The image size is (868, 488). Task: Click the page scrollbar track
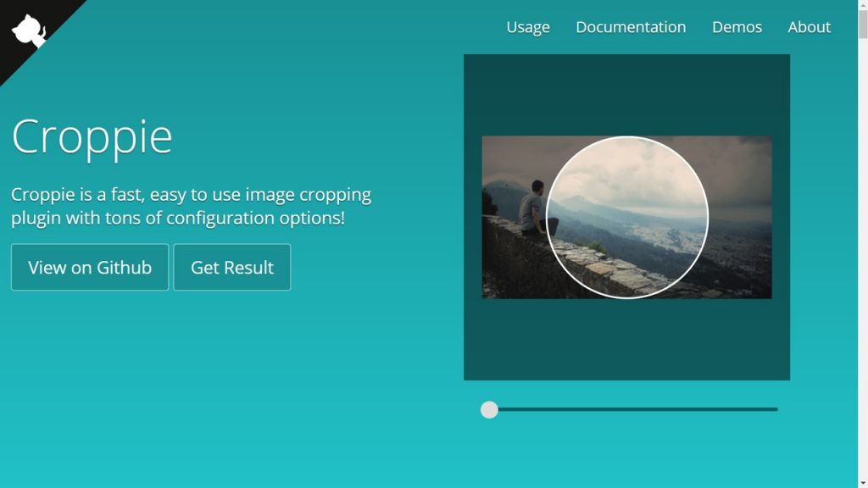pyautogui.click(x=862, y=254)
